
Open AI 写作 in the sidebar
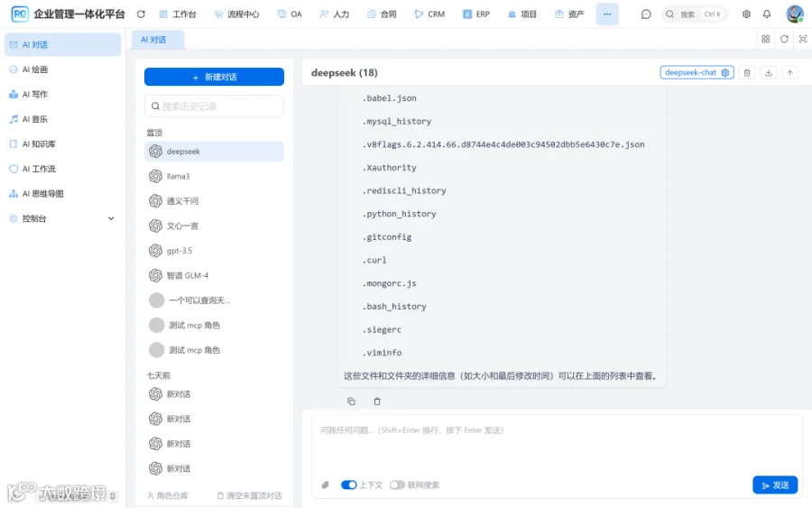62,94
